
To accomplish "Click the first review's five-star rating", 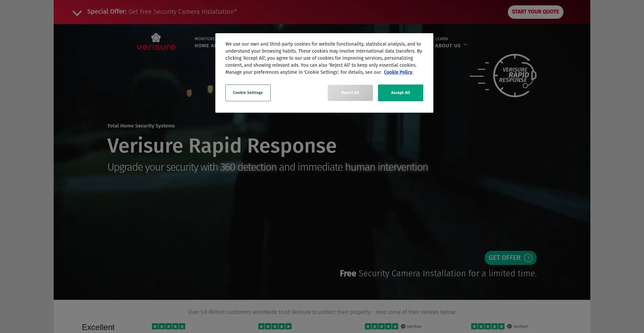I will pos(168,326).
